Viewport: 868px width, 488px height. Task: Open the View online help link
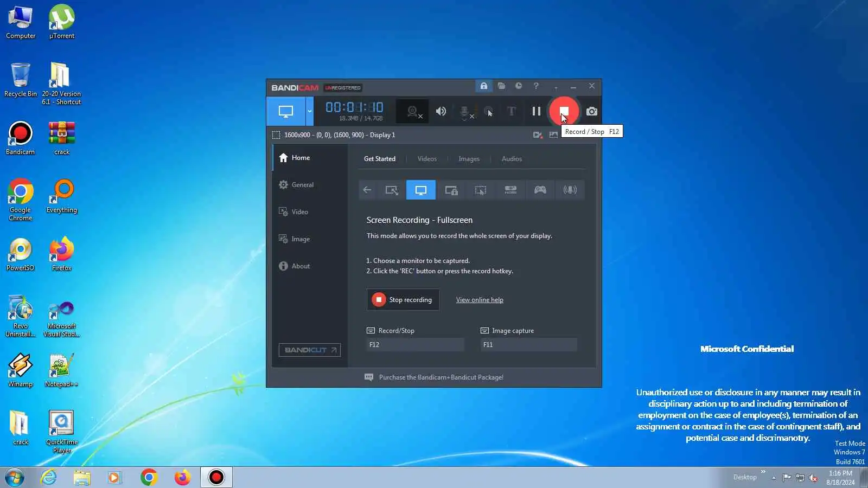pos(480,300)
